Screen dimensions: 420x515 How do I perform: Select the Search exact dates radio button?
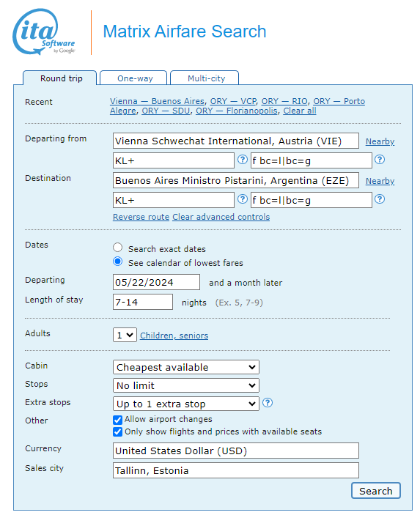point(118,248)
